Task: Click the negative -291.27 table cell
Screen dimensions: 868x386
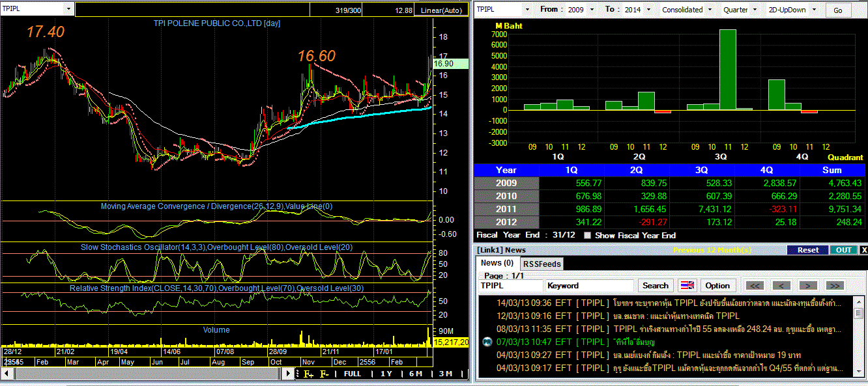Action: (x=637, y=222)
